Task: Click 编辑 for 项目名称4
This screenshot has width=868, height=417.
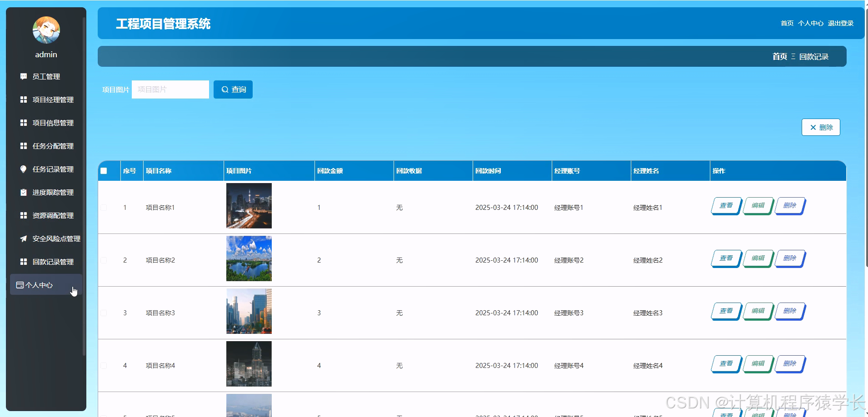Action: click(x=758, y=364)
